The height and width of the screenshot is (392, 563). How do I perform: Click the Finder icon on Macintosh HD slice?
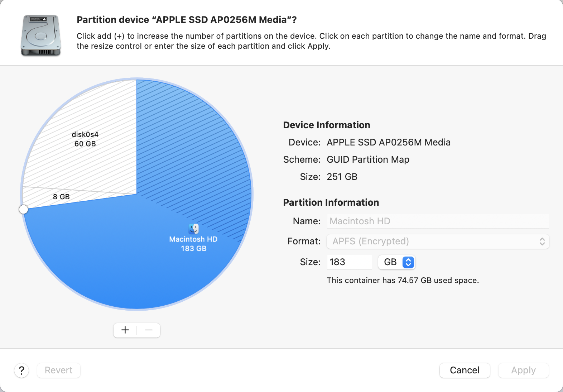pos(193,228)
